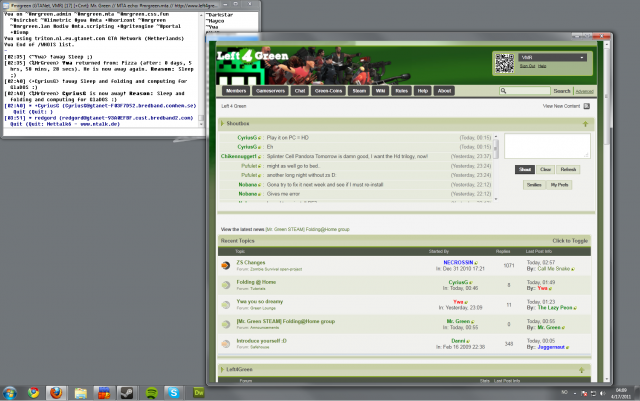
Task: Click the Left 4 Green breadcrumb
Action: (233, 106)
